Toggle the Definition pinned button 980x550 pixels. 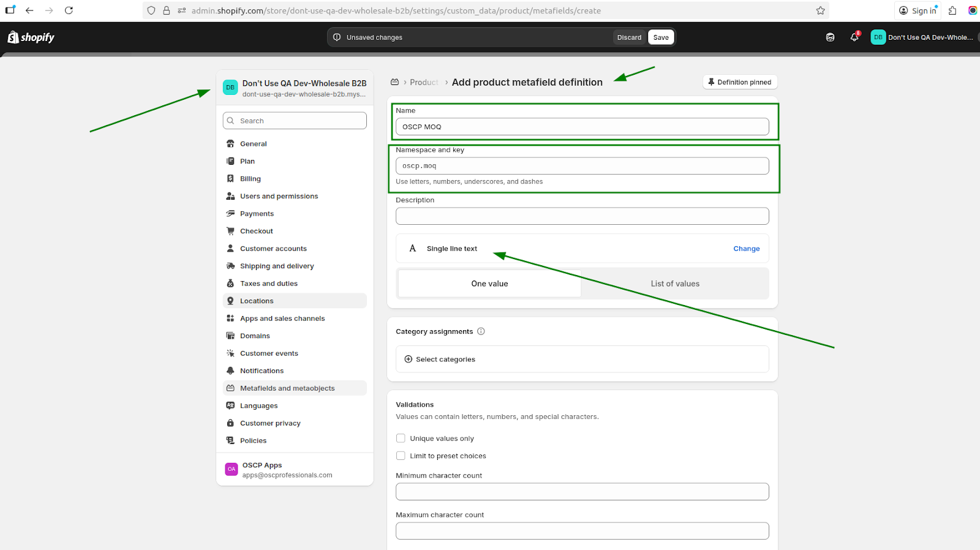[740, 82]
